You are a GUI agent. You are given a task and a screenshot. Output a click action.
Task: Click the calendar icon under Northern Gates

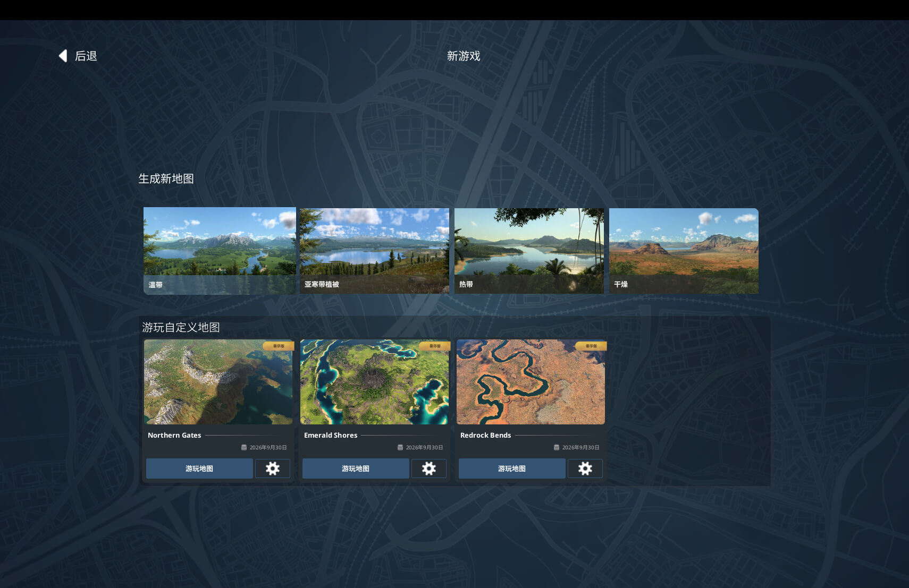(x=244, y=447)
